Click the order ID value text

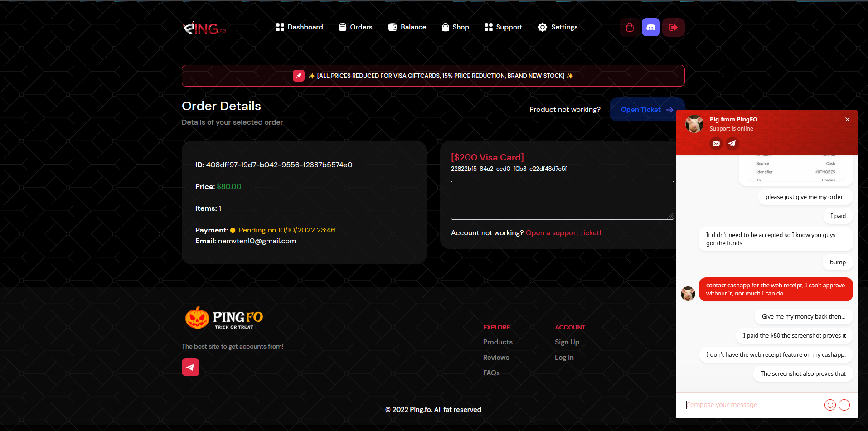coord(279,165)
